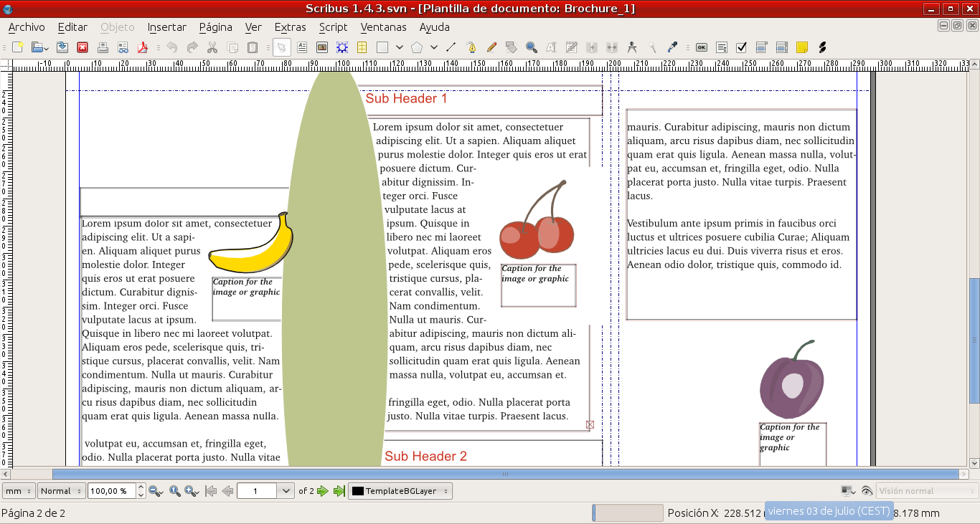Select the Insert Text Frame tool
The image size is (980, 524).
pos(302,47)
